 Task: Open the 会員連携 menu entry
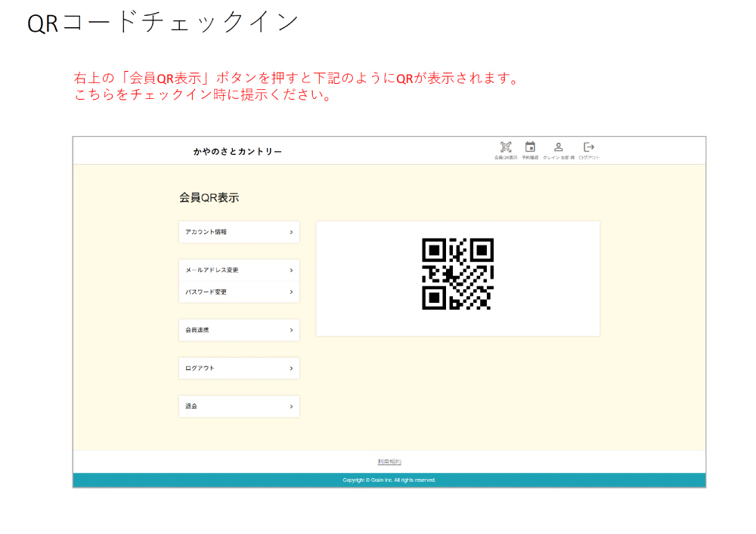click(x=197, y=330)
